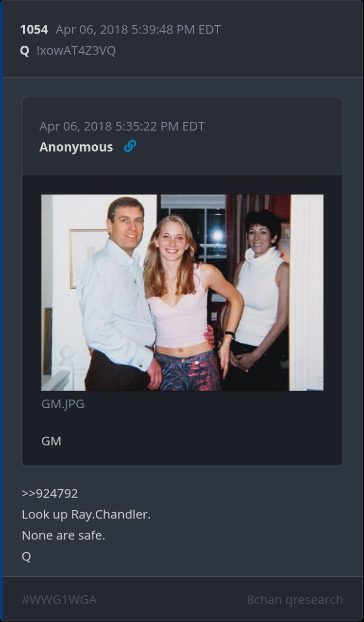Click the GM.JPG file name label
This screenshot has width=364, height=622.
(63, 404)
